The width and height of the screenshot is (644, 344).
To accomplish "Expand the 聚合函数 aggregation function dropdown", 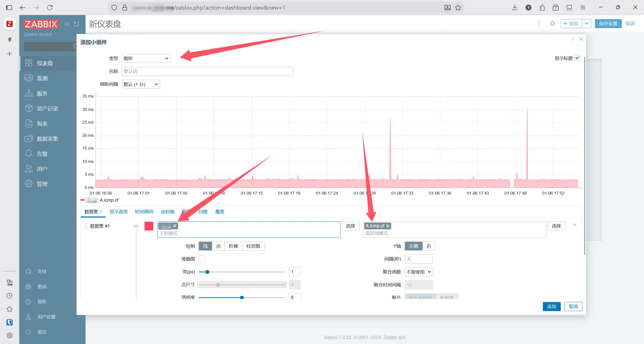I will pyautogui.click(x=419, y=272).
